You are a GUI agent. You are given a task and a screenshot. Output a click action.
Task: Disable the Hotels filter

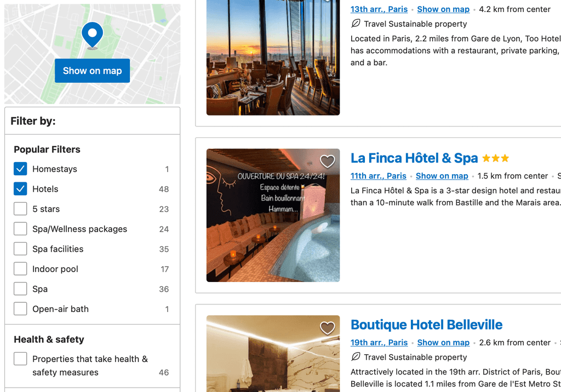pyautogui.click(x=20, y=188)
